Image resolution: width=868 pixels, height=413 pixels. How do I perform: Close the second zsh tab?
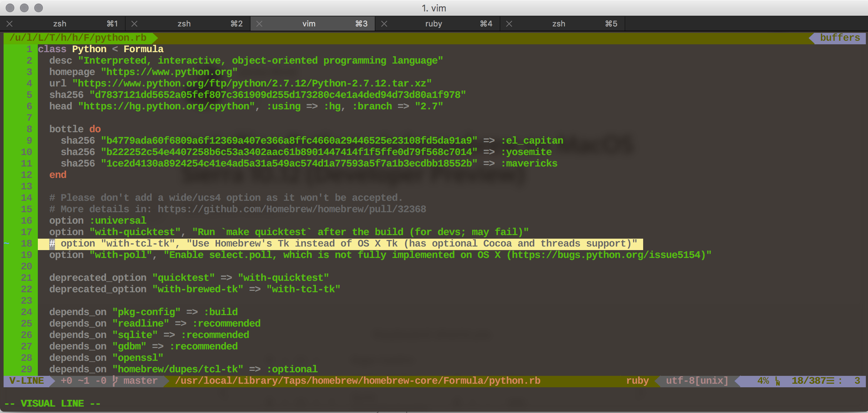pyautogui.click(x=135, y=24)
